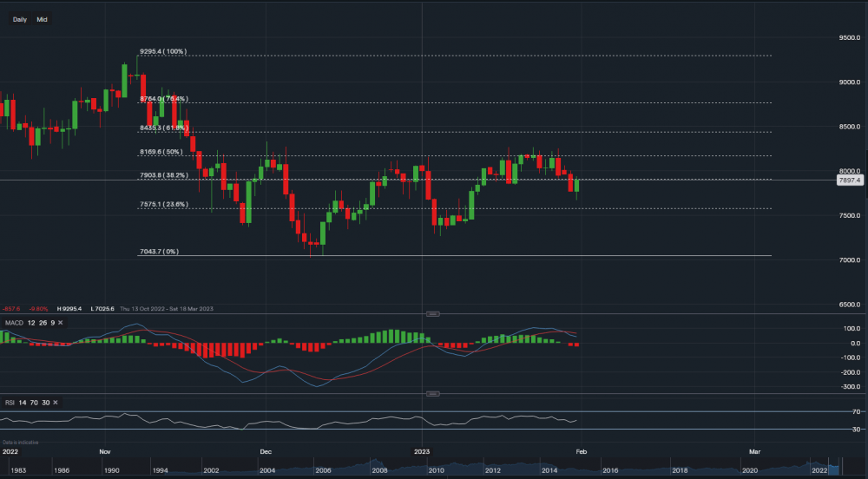
Task: Open the Daily timeframe dropdown
Action: (20, 19)
